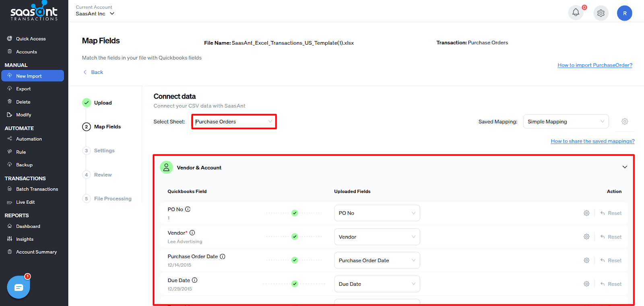Click the file name SaasAnt_Excel_Transactions_US_Template(1).xlsx

[293, 43]
